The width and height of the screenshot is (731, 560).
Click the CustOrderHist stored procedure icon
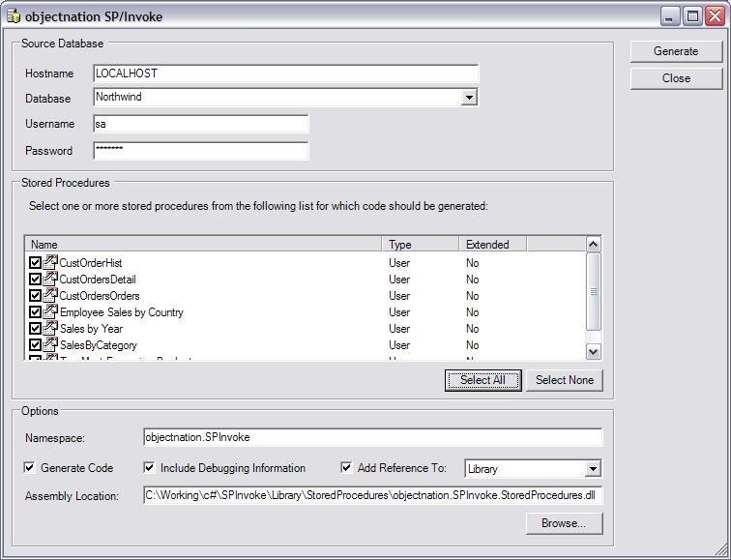click(x=50, y=262)
